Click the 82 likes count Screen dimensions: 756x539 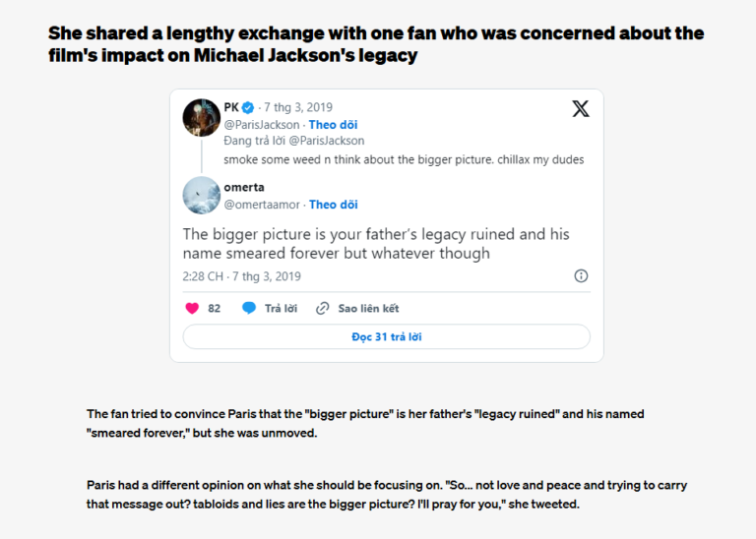(x=214, y=308)
